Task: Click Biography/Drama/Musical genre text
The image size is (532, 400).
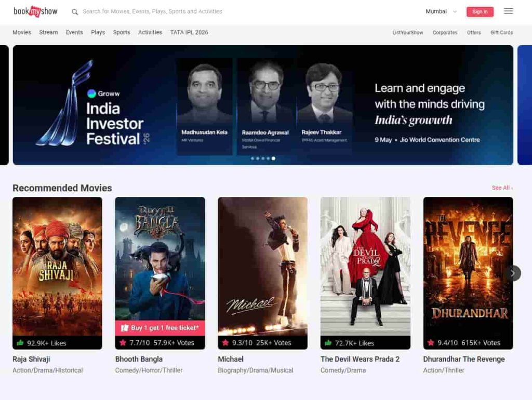Action: 256,370
